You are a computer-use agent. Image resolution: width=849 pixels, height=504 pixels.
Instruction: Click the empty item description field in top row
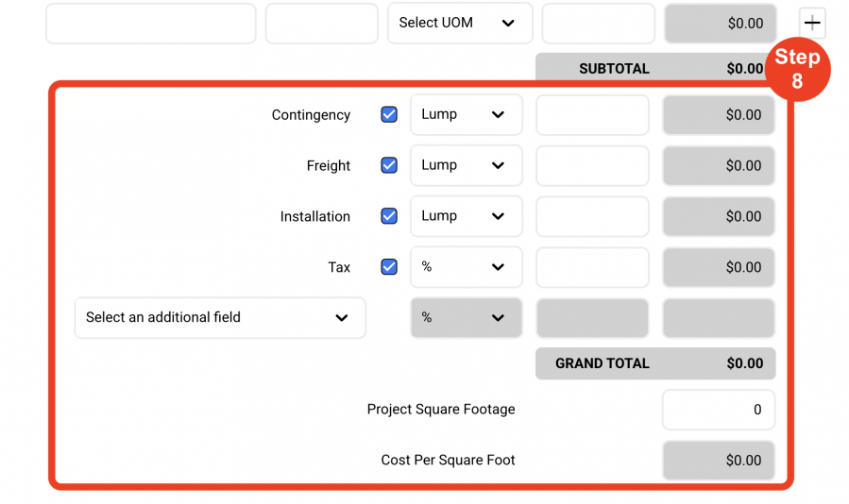click(150, 24)
